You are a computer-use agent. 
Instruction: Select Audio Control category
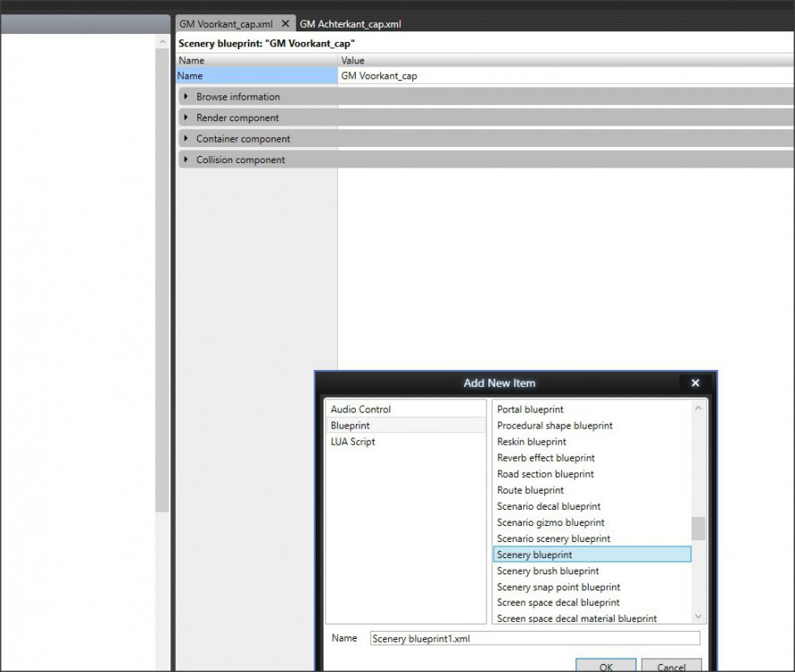[360, 409]
